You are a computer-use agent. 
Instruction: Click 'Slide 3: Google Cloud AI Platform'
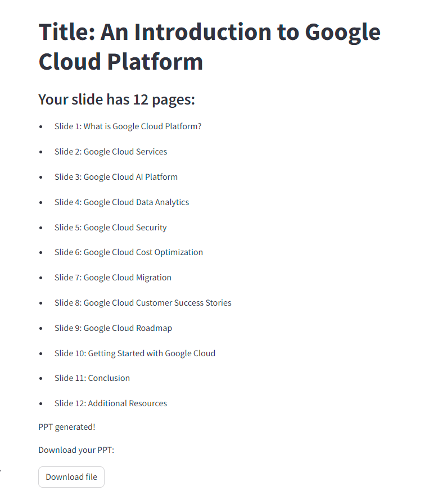click(116, 177)
